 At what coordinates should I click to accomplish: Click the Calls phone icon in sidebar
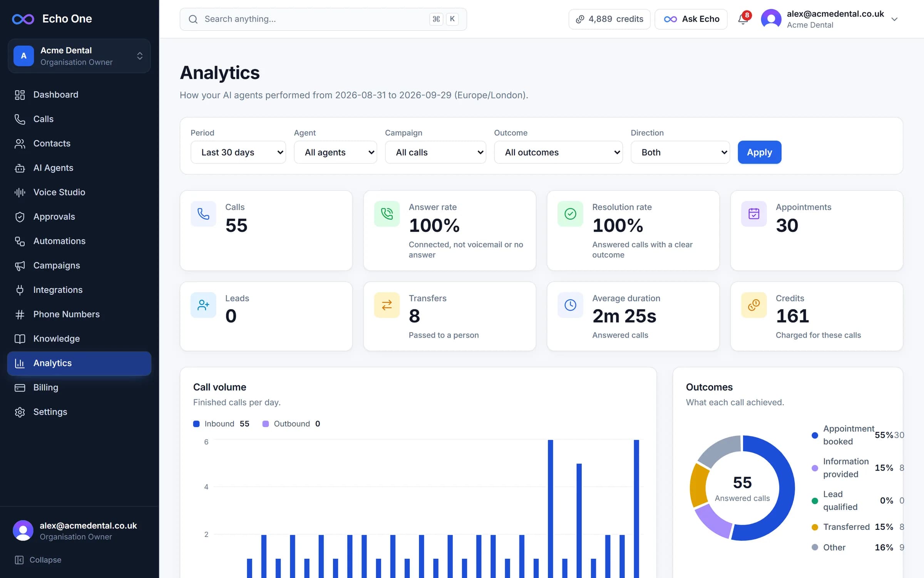click(x=20, y=119)
